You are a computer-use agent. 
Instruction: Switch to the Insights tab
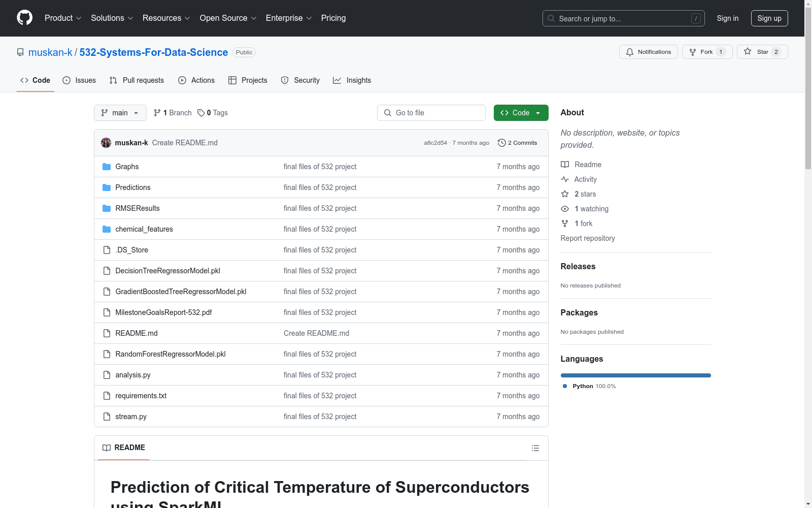(x=352, y=80)
